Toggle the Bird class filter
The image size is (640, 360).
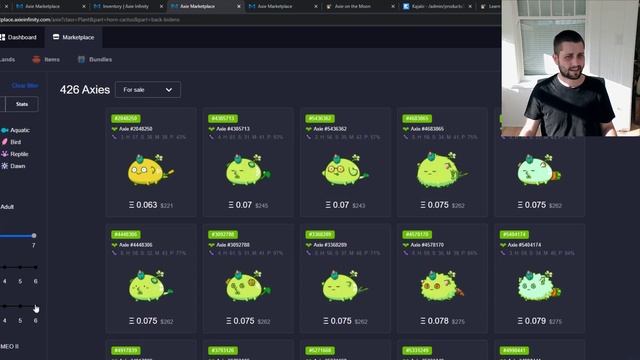click(11, 142)
